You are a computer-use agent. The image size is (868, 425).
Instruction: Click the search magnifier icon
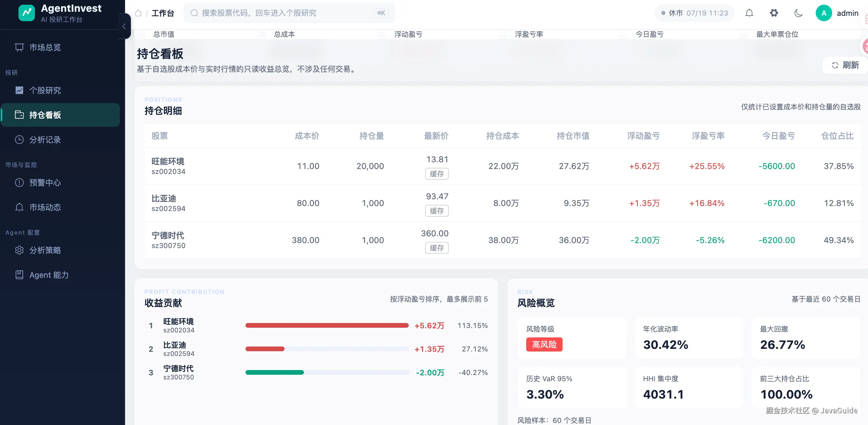[x=194, y=13]
